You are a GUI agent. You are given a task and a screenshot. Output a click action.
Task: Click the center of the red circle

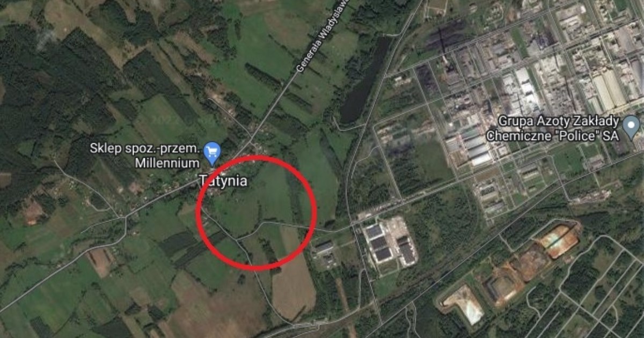click(x=256, y=213)
